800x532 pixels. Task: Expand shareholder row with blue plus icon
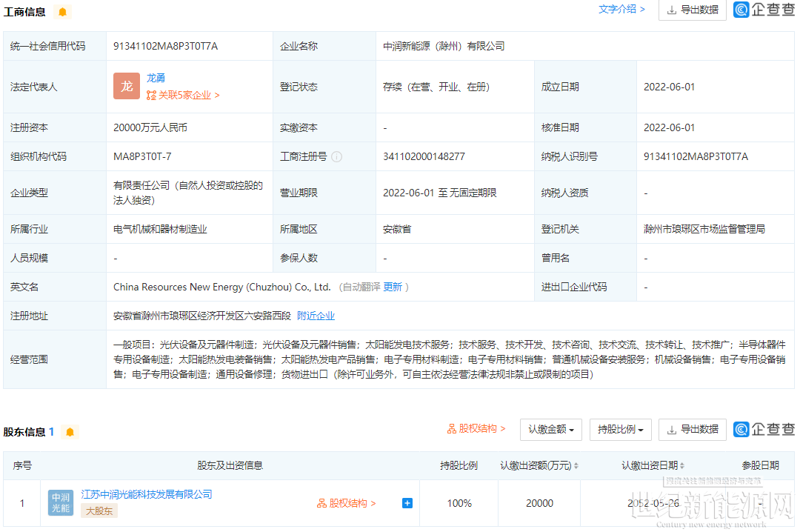click(407, 503)
